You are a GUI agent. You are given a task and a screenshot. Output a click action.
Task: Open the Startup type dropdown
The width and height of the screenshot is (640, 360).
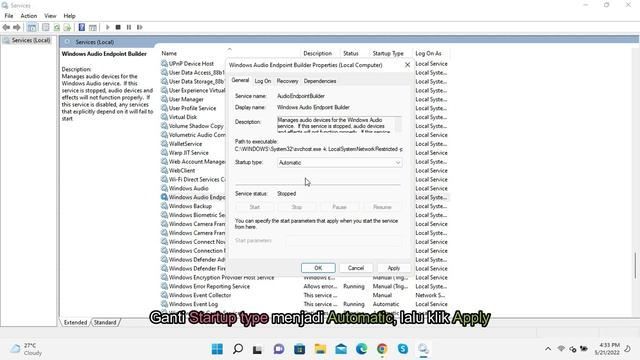click(340, 163)
